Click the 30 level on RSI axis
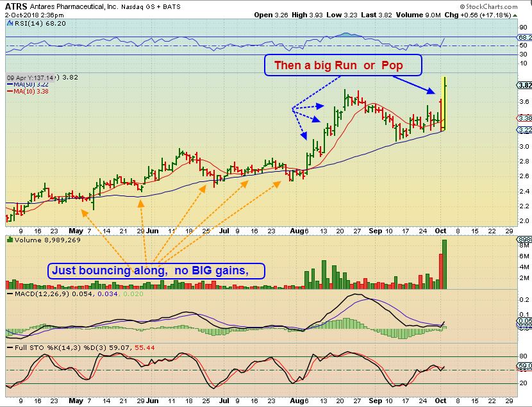532x407 pixels. tap(524, 54)
